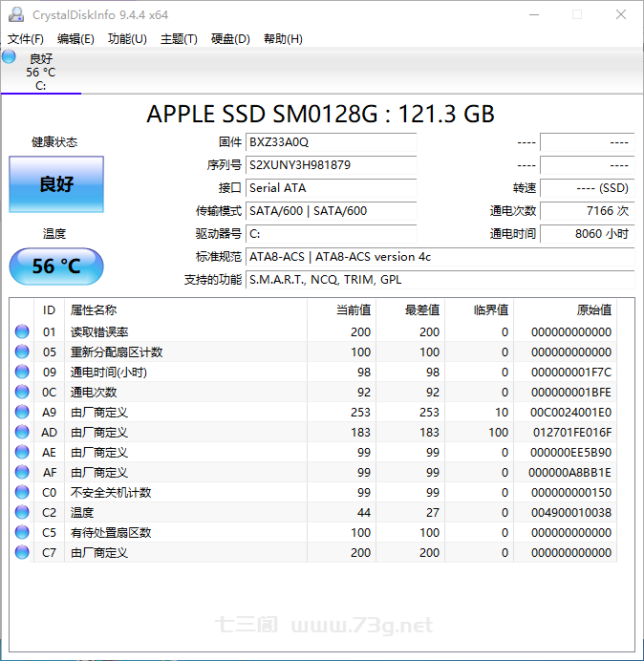Click the 良好 health status button
The width and height of the screenshot is (644, 661).
56,184
